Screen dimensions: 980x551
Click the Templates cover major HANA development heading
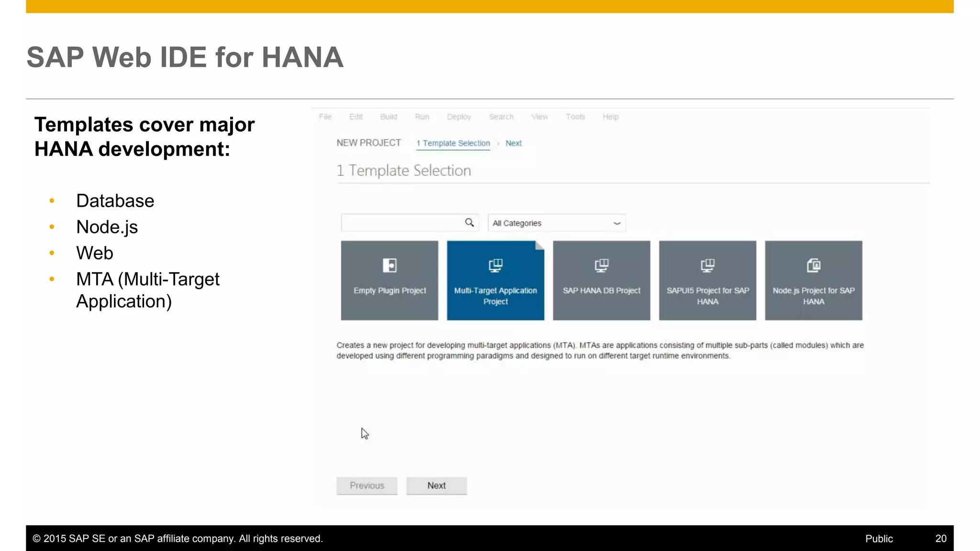(145, 137)
